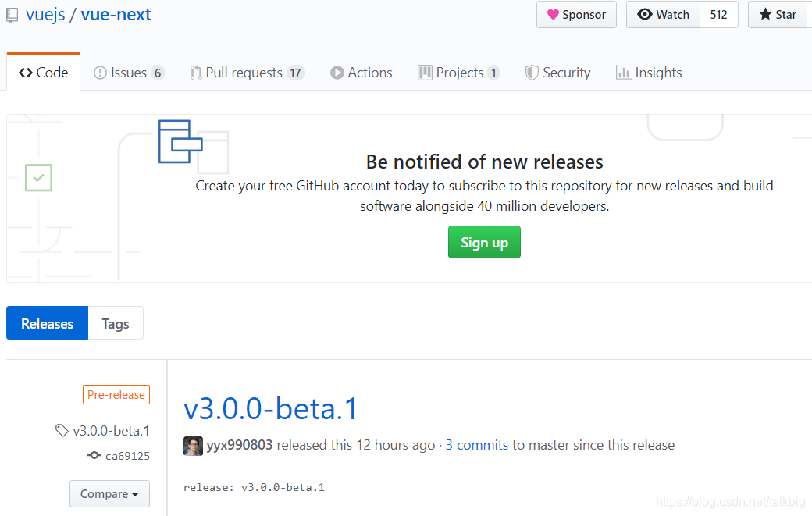Click the tag icon beside v3.0.0-beta.1
The image size is (812, 516).
tap(62, 430)
